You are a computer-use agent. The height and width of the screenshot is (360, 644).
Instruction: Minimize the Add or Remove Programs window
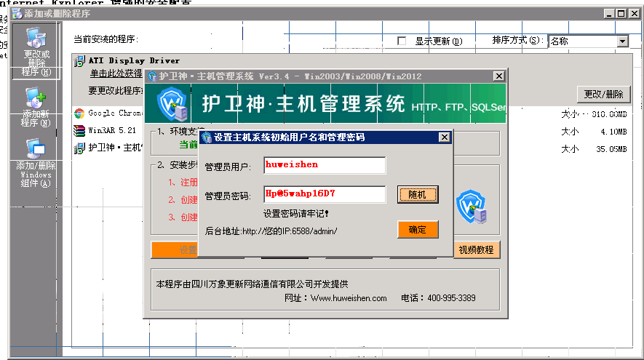coord(610,14)
